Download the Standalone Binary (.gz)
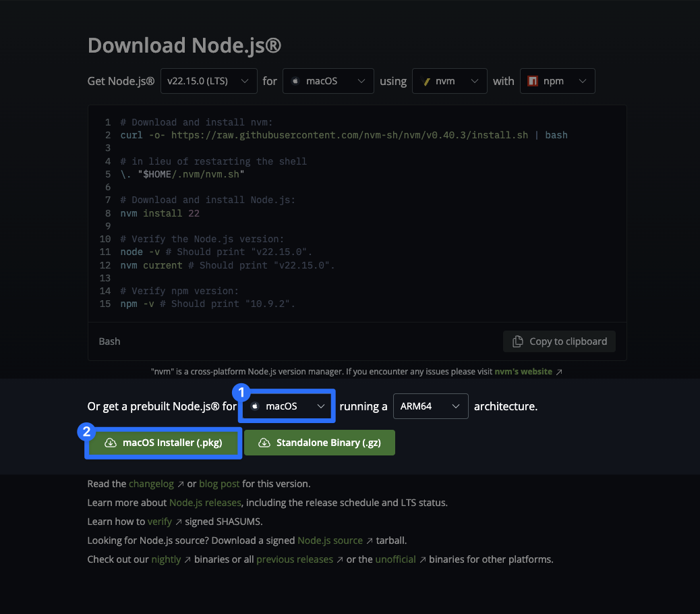This screenshot has width=700, height=614. click(x=320, y=443)
